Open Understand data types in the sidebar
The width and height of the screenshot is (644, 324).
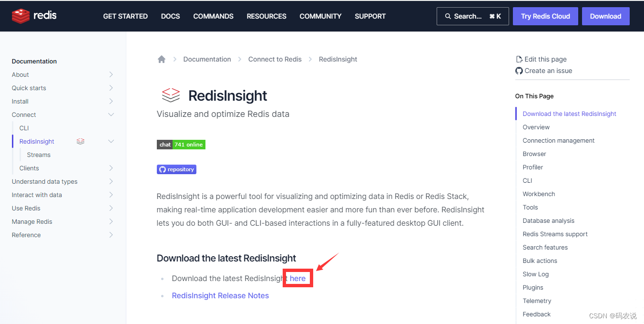point(45,181)
